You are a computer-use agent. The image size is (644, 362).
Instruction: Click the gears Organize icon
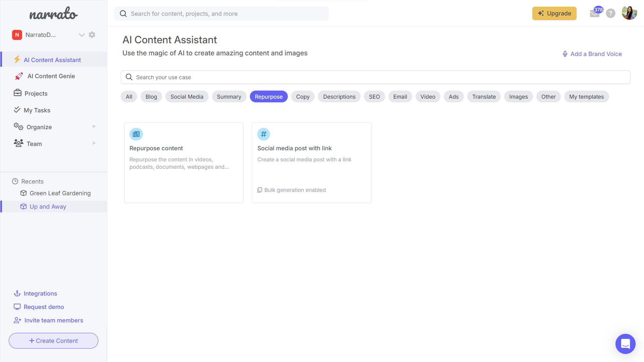(18, 126)
